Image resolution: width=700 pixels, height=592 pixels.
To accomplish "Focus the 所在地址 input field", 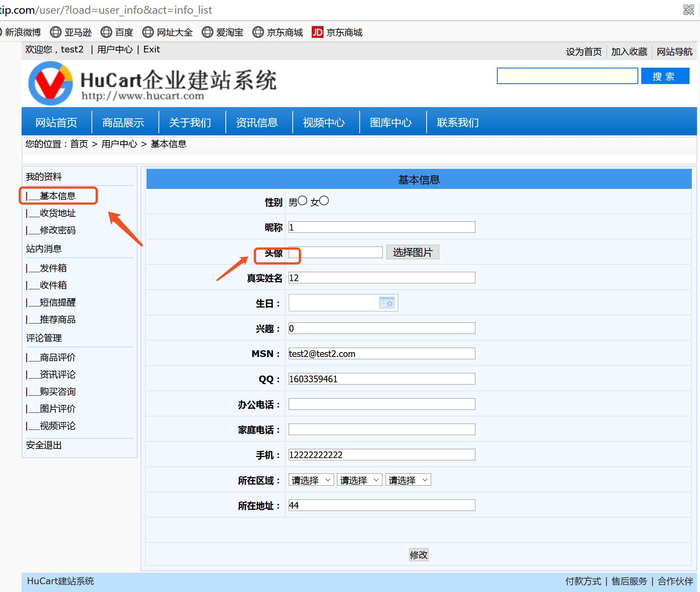I will click(382, 505).
